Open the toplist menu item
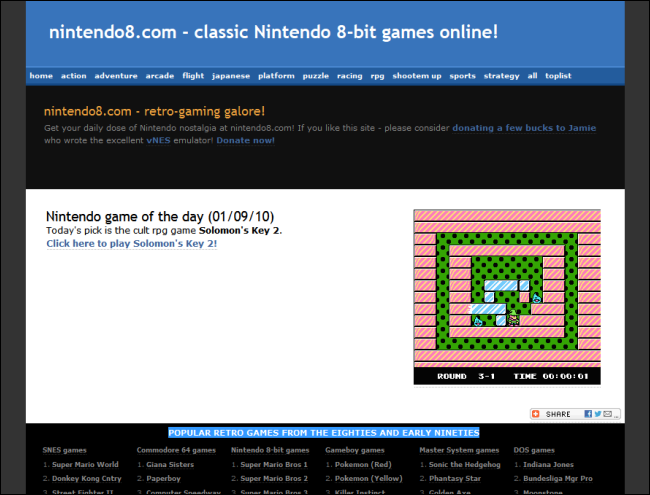The image size is (650, 495). point(558,76)
